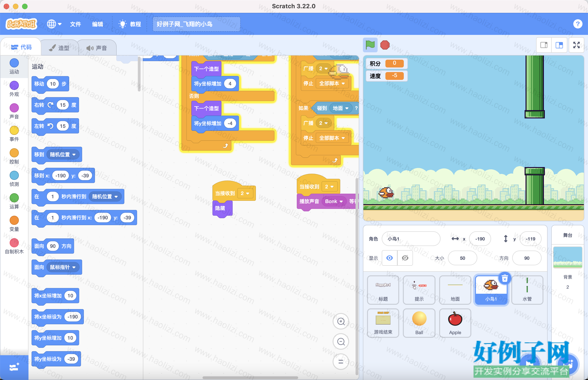This screenshot has height=380, width=588.
Task: Click the workspace vertical scrollbar
Action: click(x=357, y=276)
